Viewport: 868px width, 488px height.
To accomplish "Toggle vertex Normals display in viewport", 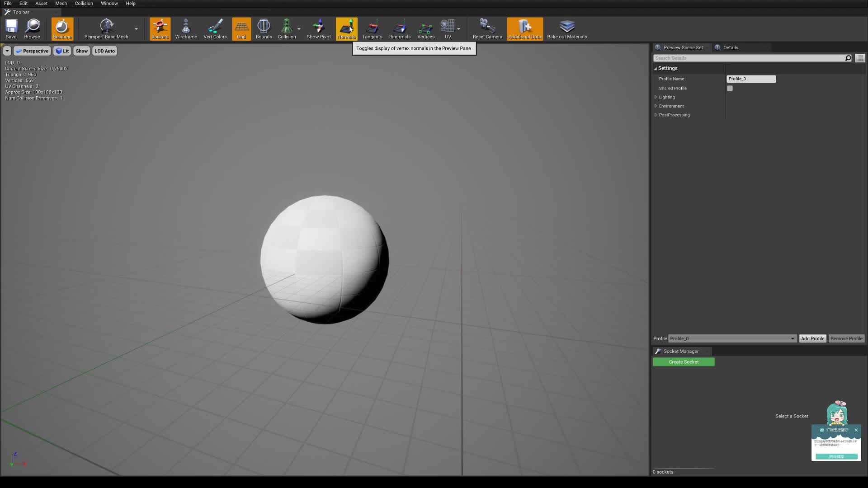I will pyautogui.click(x=347, y=28).
